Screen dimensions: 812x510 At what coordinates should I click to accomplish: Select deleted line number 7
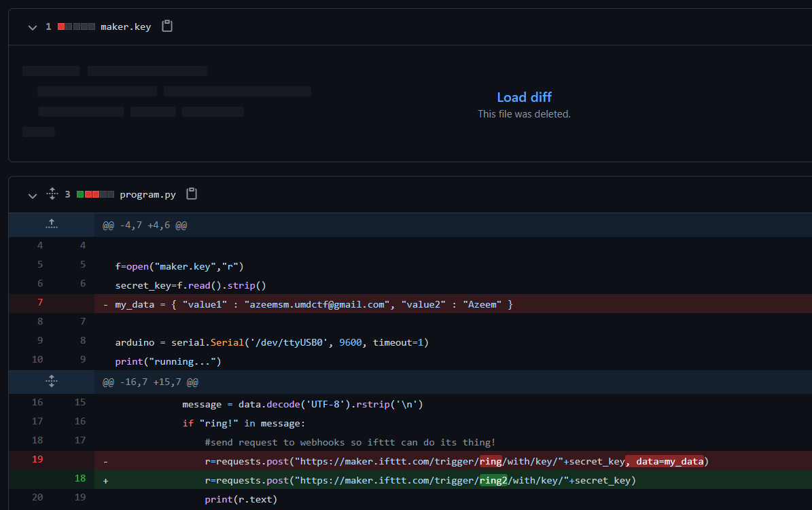point(40,302)
